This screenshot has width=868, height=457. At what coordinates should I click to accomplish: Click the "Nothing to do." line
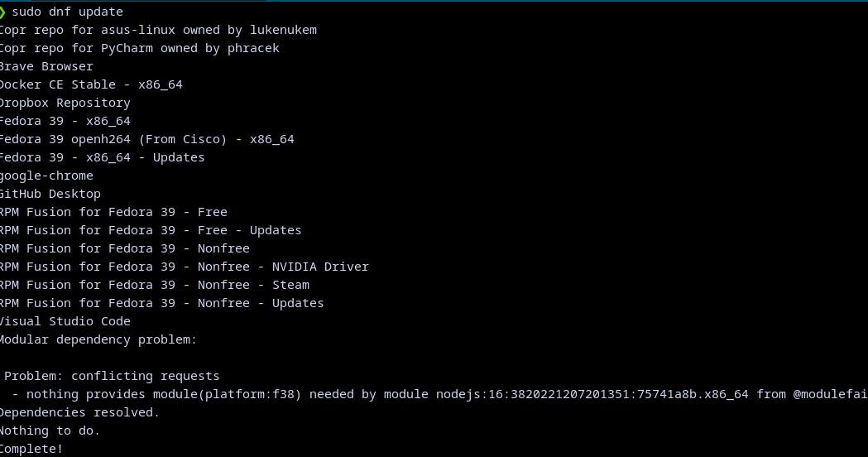[50, 431]
